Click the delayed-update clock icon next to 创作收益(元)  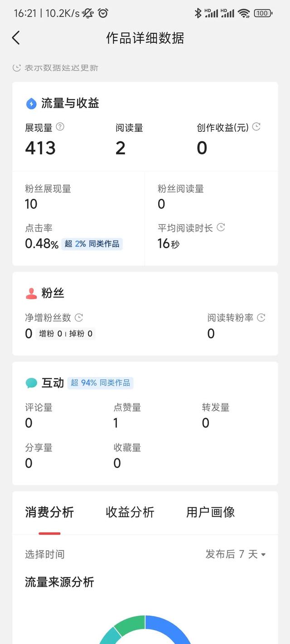(256, 127)
